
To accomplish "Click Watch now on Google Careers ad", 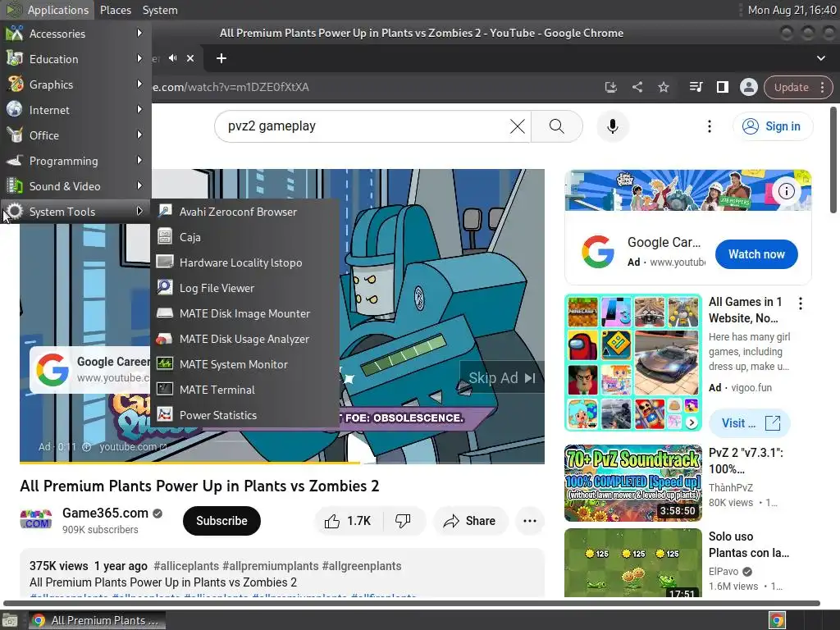I will click(x=756, y=254).
